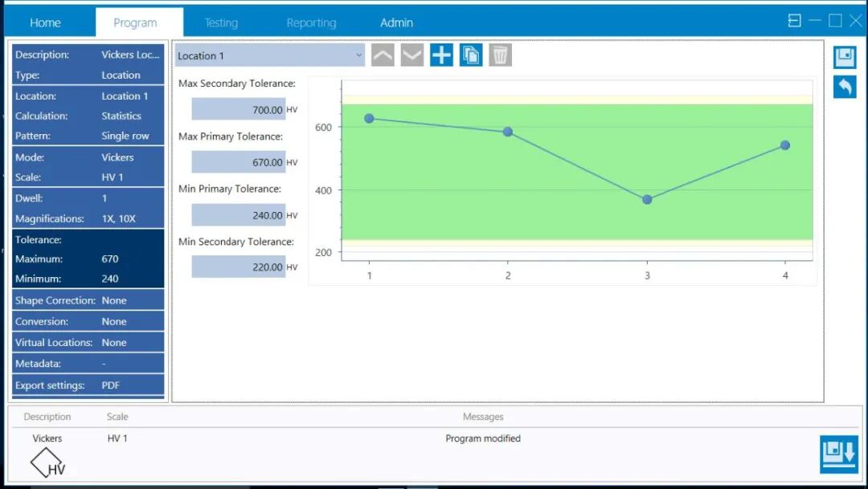
Task: Open the Shape Correction setting
Action: (x=88, y=300)
